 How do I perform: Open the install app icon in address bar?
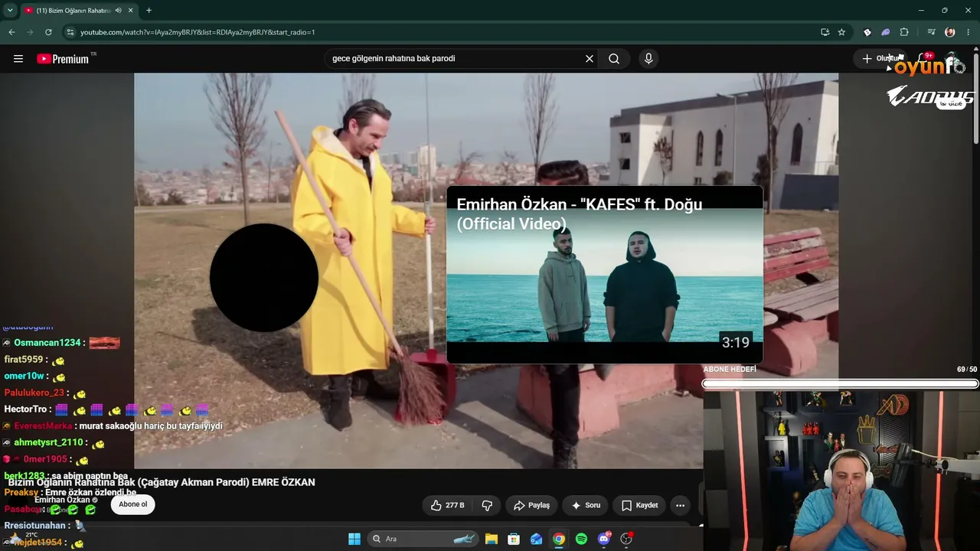pos(825,32)
